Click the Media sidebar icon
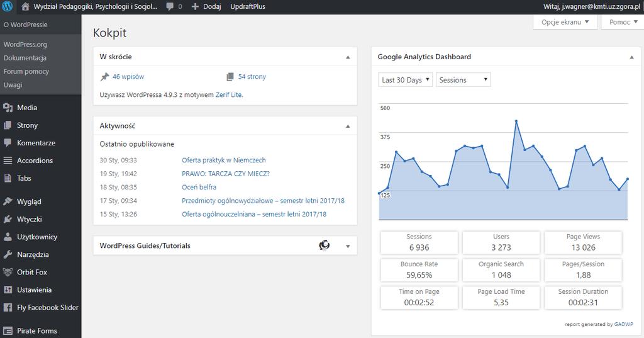The width and height of the screenshot is (644, 338). (x=8, y=108)
